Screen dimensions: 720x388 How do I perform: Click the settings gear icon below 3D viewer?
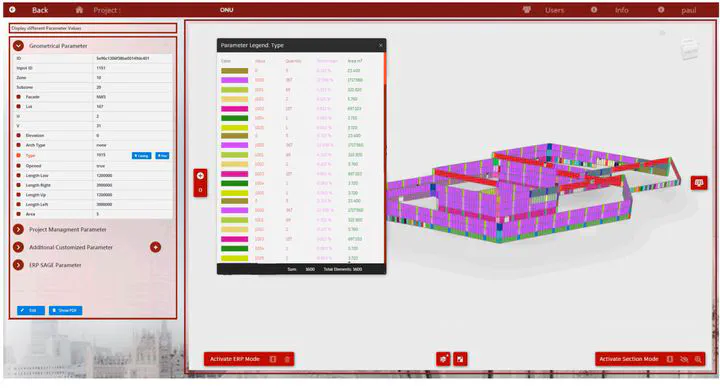tap(443, 359)
